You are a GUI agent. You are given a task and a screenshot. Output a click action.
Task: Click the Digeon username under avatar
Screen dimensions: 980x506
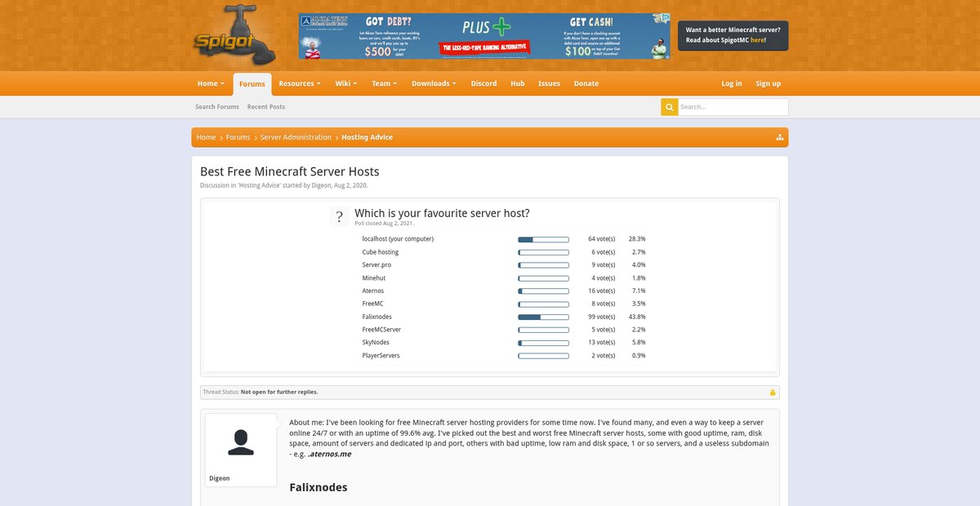(x=219, y=478)
